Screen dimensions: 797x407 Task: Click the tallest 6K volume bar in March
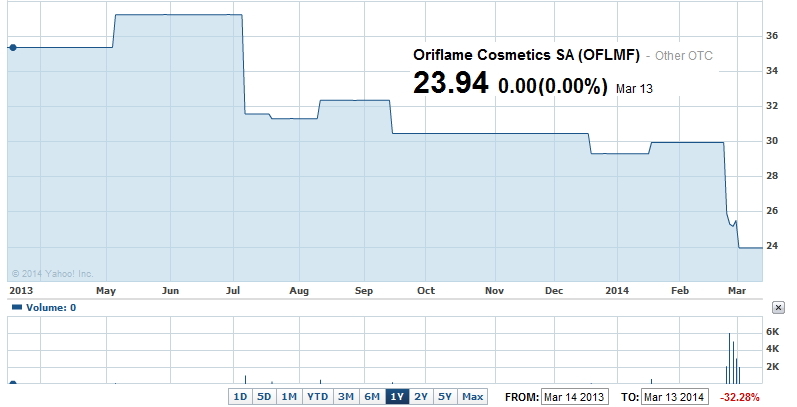[729, 358]
